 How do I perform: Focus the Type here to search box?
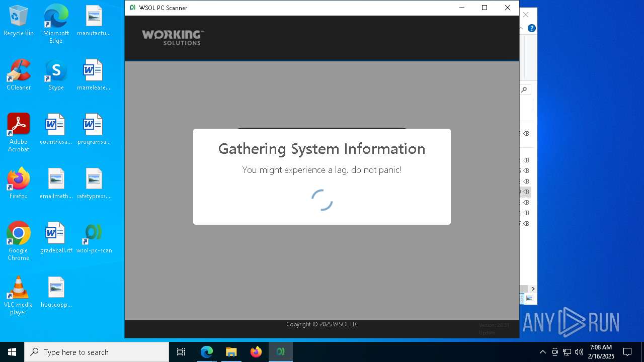click(x=97, y=352)
